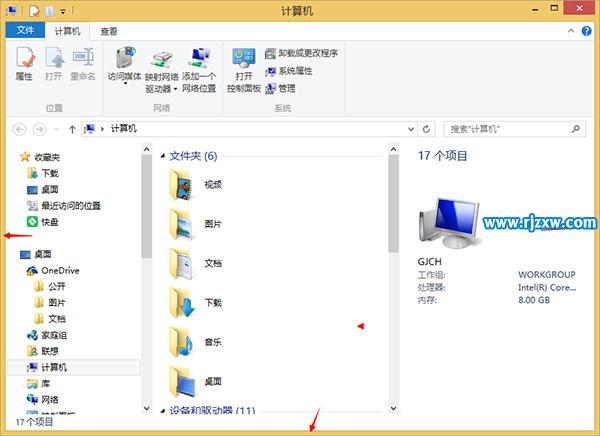The height and width of the screenshot is (436, 600).
Task: Collapse the Folders (文件夹 (6)) group
Action: coord(163,156)
